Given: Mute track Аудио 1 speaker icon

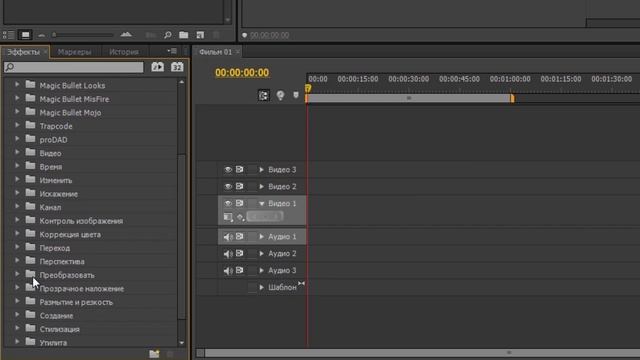Looking at the screenshot, I should point(228,237).
